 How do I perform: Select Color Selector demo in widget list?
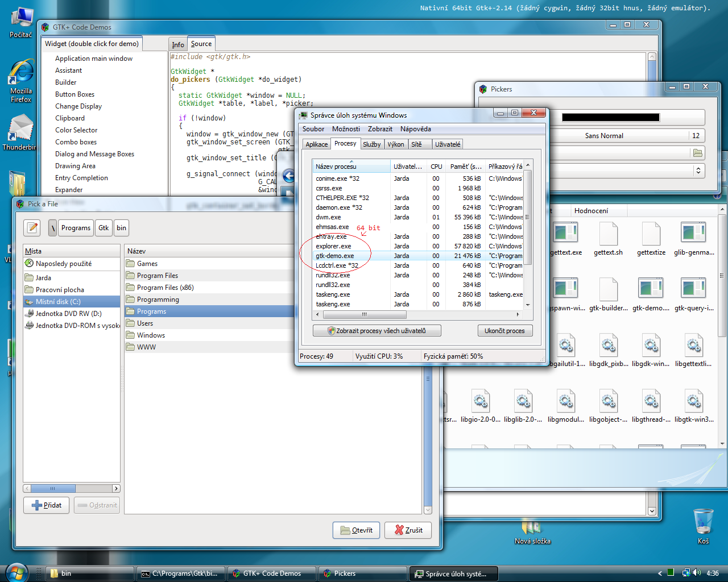tap(76, 130)
